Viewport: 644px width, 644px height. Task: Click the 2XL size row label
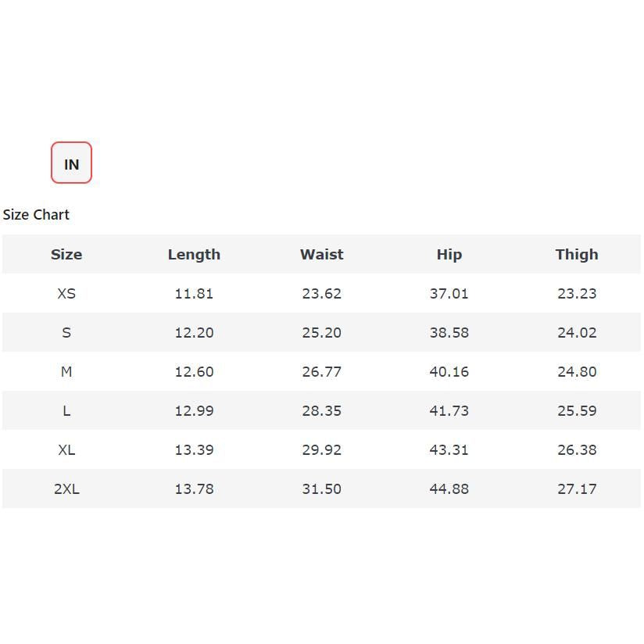pyautogui.click(x=66, y=489)
